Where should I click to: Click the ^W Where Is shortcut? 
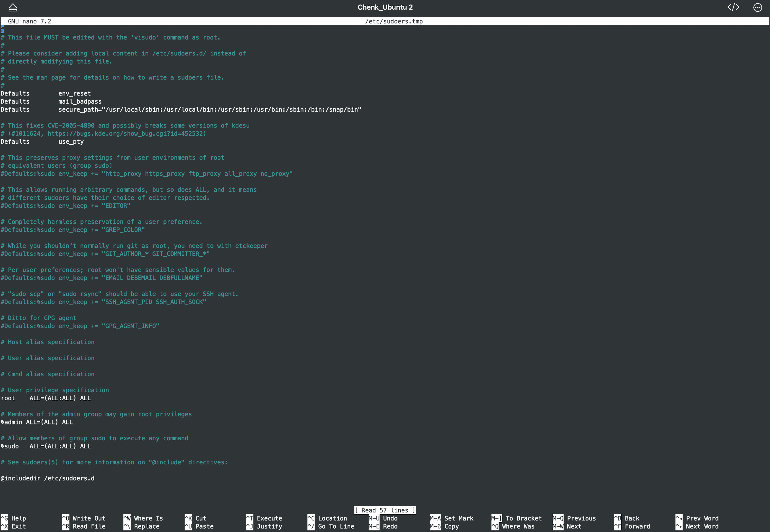pos(143,518)
